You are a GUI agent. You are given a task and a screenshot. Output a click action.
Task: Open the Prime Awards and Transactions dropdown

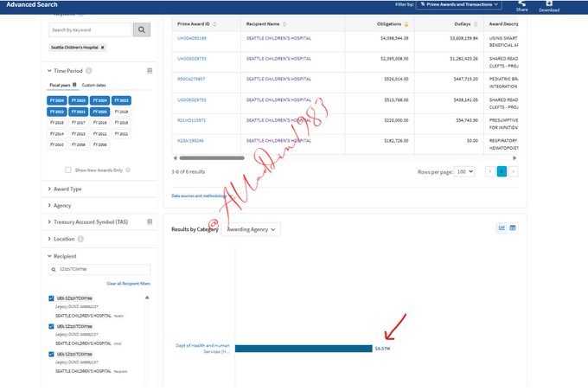pyautogui.click(x=459, y=5)
